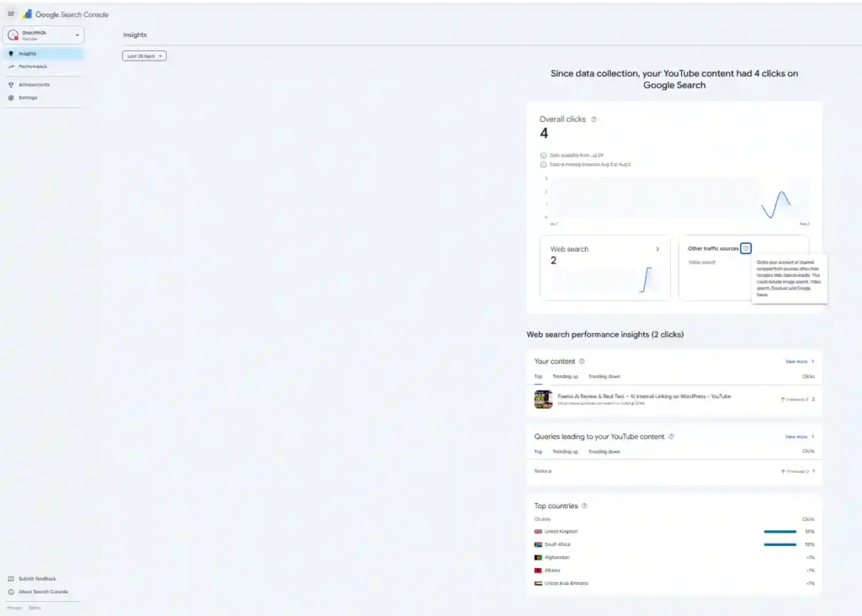Image resolution: width=862 pixels, height=616 pixels.
Task: Click chevron next to Your content View more
Action: point(812,362)
